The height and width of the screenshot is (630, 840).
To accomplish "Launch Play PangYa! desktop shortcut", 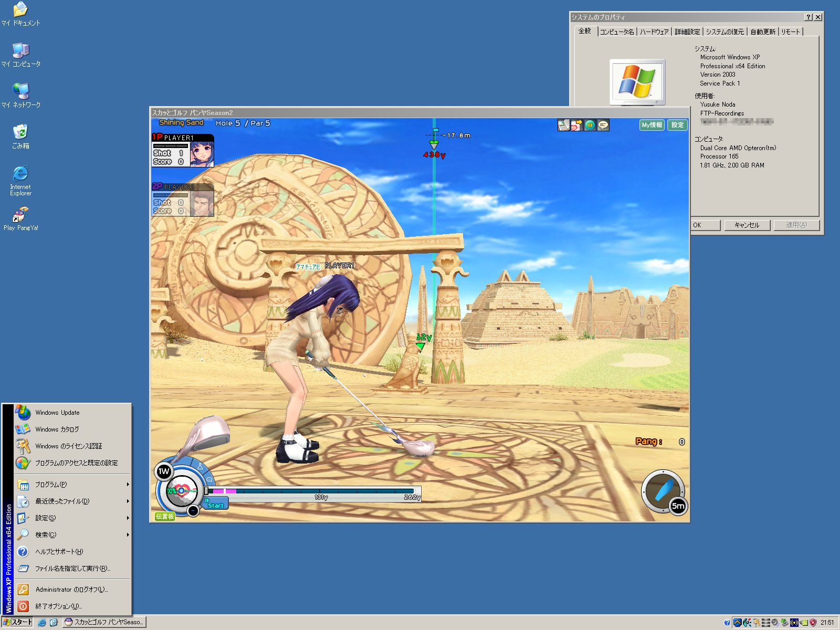I will pos(20,219).
